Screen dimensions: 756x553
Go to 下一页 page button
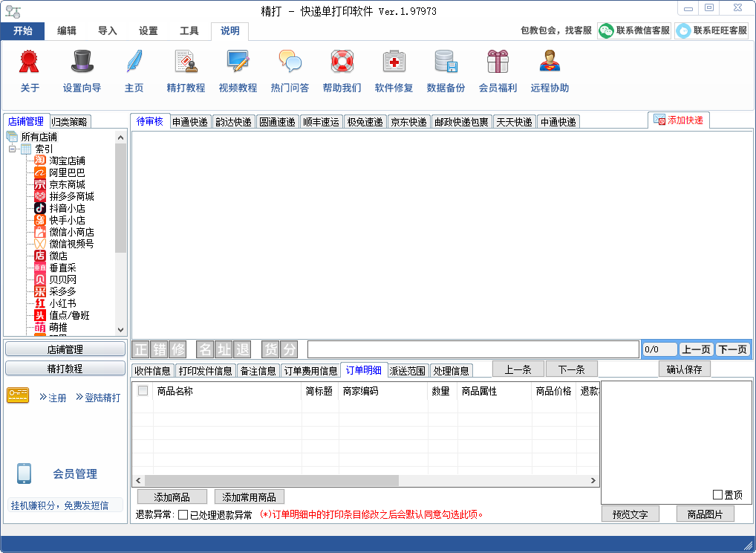click(x=732, y=349)
